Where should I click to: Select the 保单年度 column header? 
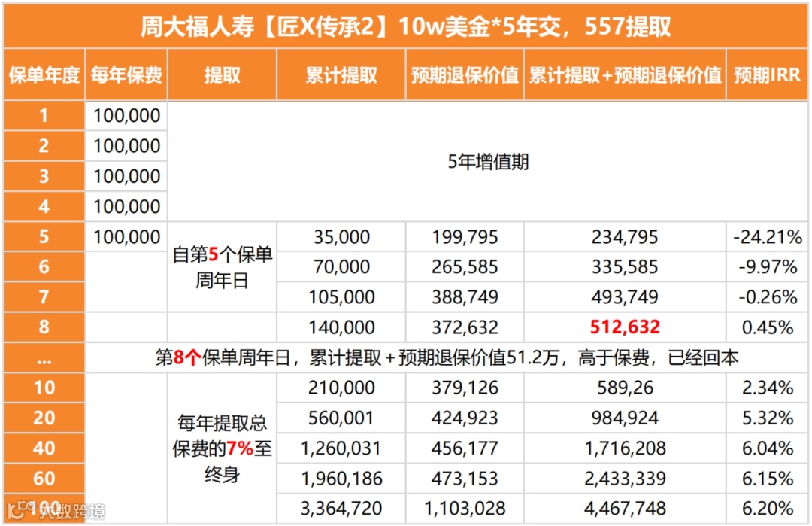(44, 75)
